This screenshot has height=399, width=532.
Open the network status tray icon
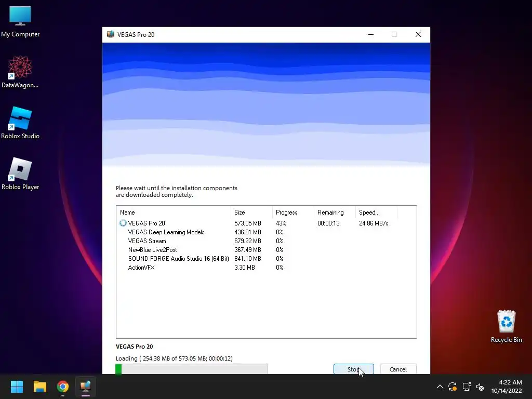467,387
